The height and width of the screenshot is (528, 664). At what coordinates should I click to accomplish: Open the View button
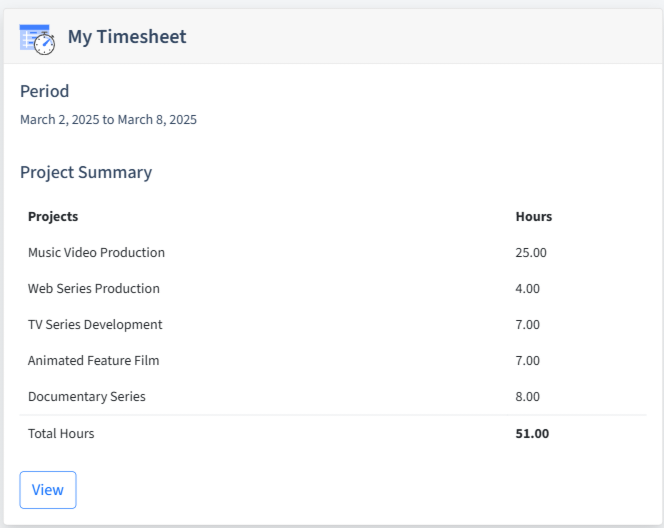[48, 490]
